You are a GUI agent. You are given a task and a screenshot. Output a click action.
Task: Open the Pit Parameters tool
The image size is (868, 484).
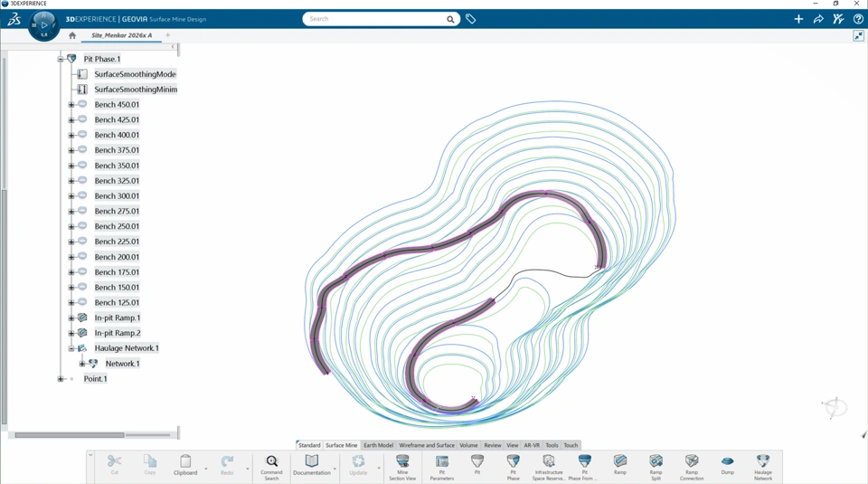coord(442,468)
